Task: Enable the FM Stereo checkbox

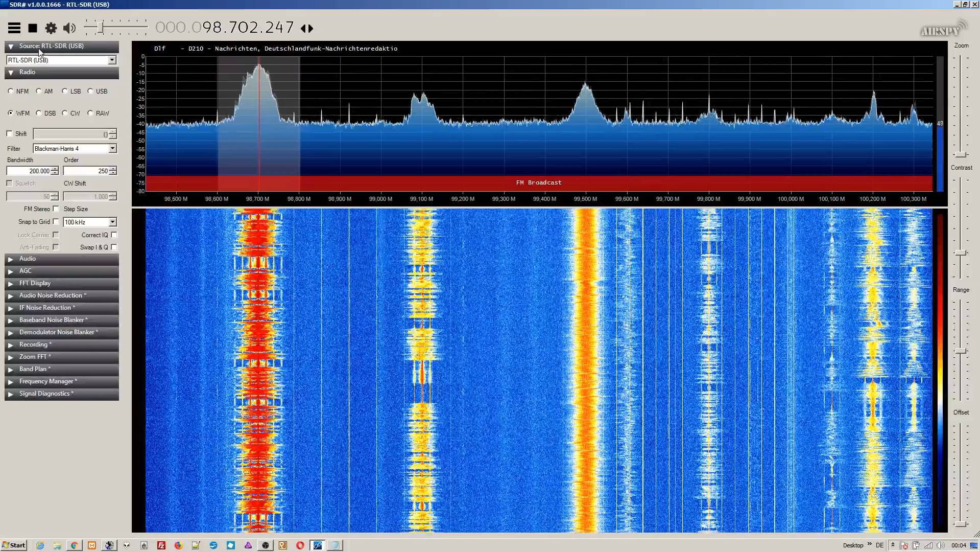Action: (56, 209)
